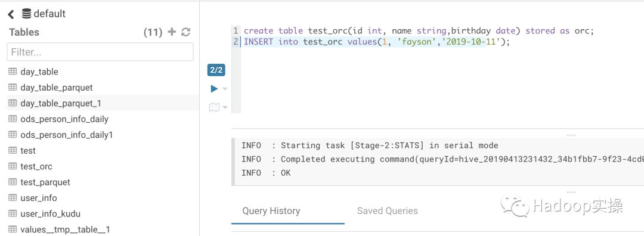Click the default database icon
The width and height of the screenshot is (644, 236).
[x=26, y=14]
